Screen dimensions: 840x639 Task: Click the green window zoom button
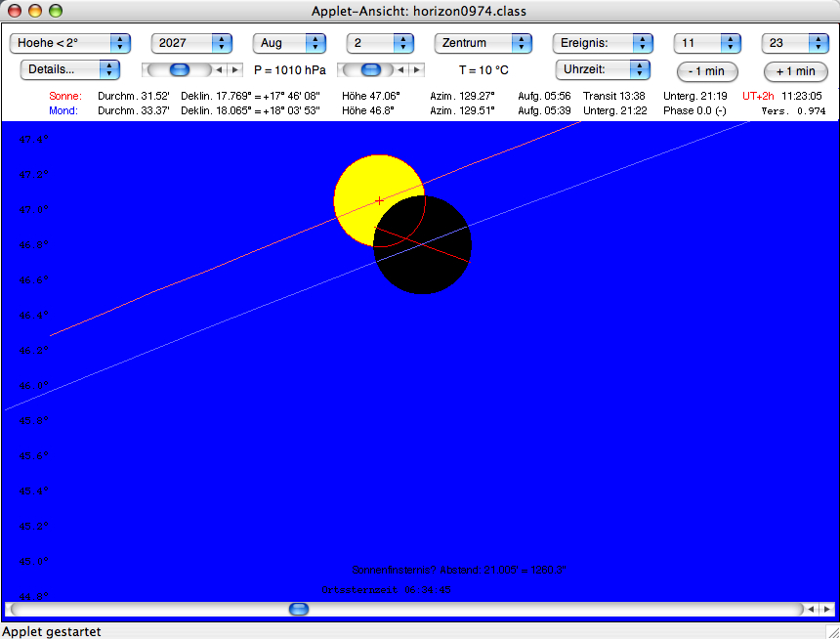pyautogui.click(x=55, y=10)
